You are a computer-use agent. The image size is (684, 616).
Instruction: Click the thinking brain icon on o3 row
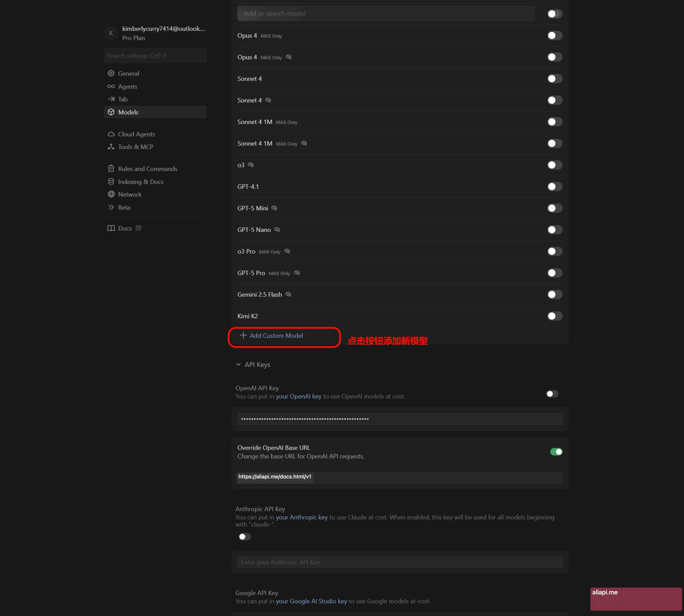[251, 165]
